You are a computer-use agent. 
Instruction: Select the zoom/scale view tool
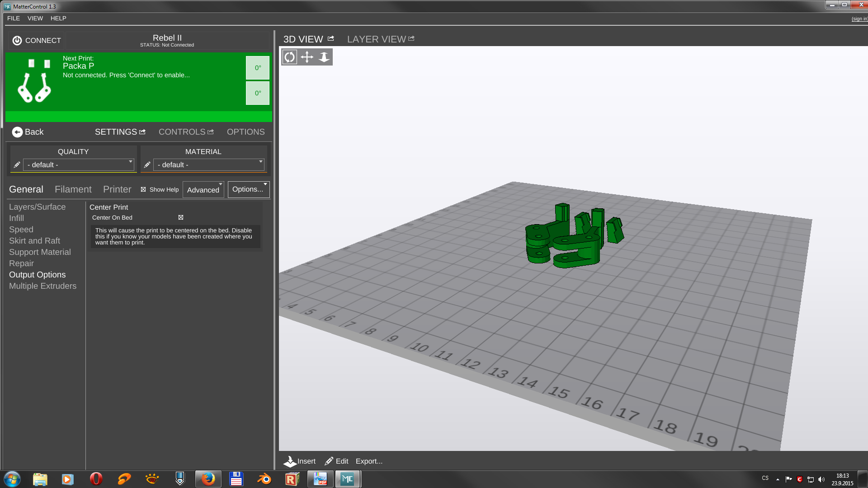click(x=324, y=57)
